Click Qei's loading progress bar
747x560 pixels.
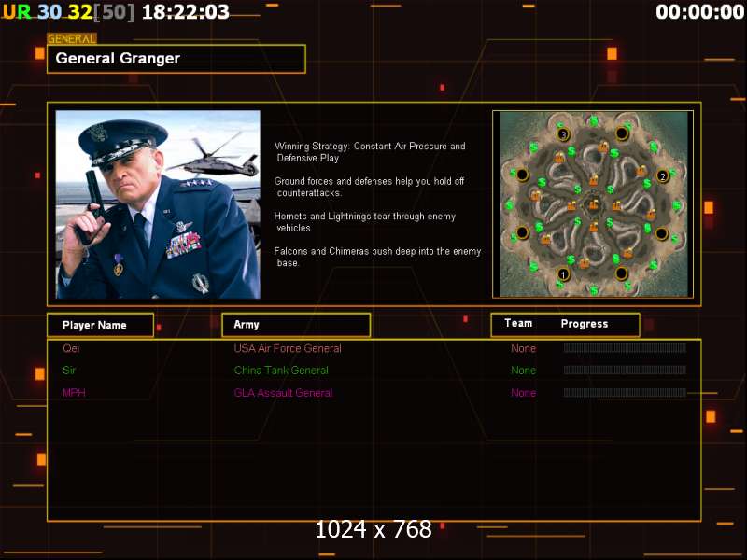tap(625, 348)
